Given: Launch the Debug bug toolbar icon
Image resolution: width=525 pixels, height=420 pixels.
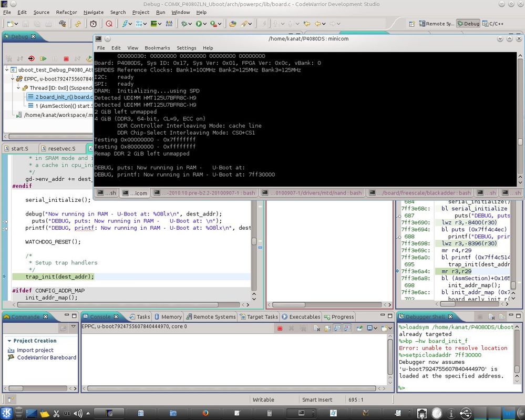Looking at the screenshot, I should point(184,24).
